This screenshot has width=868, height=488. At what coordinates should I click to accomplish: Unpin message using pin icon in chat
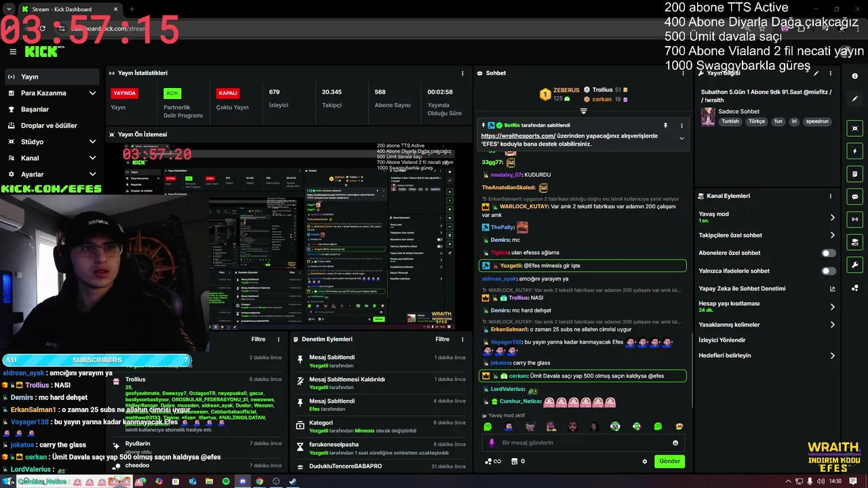(x=665, y=125)
